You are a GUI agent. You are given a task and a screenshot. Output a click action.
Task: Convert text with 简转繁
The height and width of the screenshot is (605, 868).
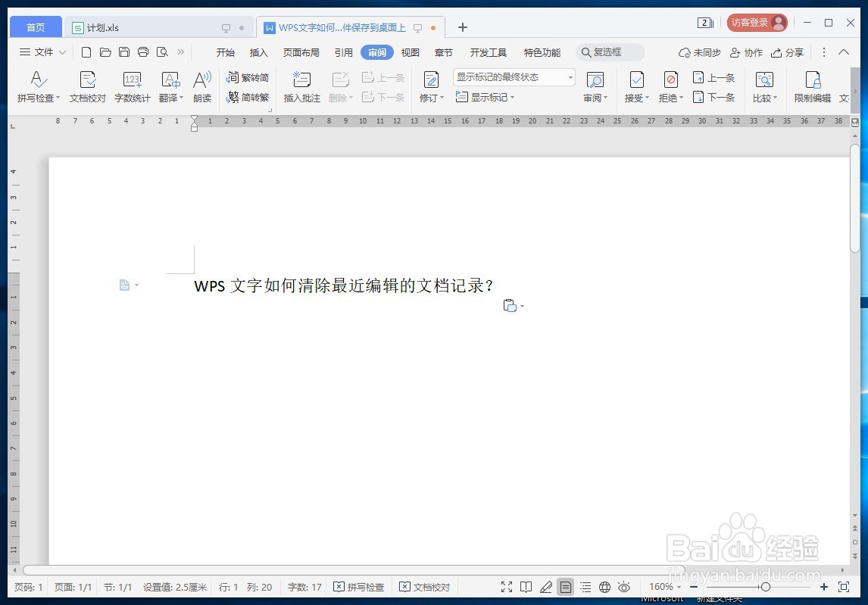click(248, 98)
